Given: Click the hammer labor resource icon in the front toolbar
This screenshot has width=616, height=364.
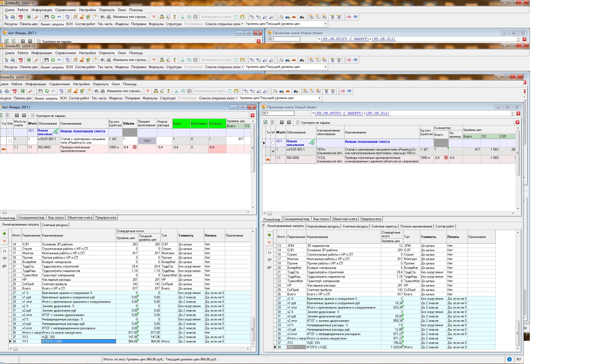Looking at the screenshot, I should coord(275,91).
